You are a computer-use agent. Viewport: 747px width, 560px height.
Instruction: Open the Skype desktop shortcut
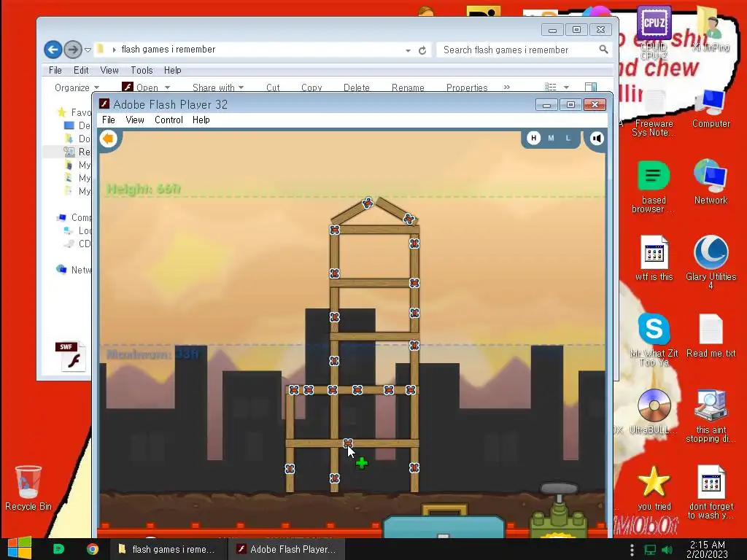pyautogui.click(x=654, y=340)
